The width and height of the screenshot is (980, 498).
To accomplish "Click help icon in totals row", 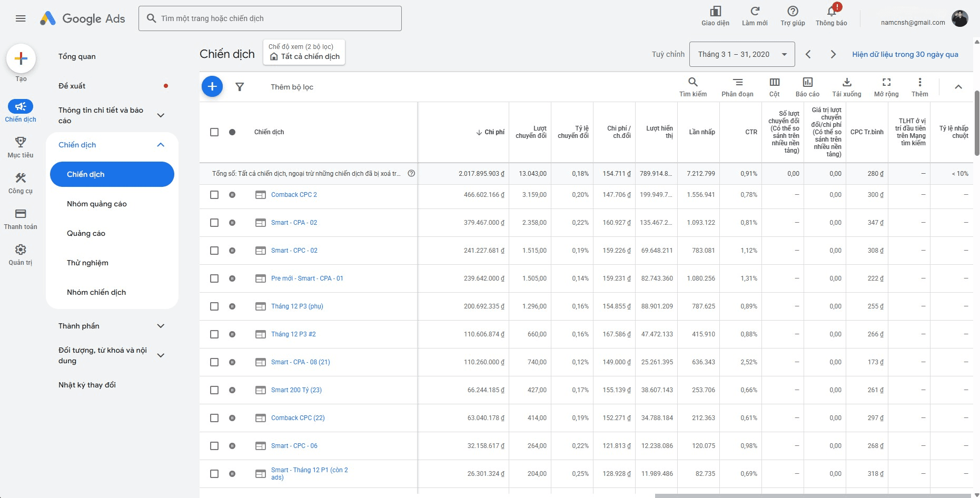I will tap(412, 173).
